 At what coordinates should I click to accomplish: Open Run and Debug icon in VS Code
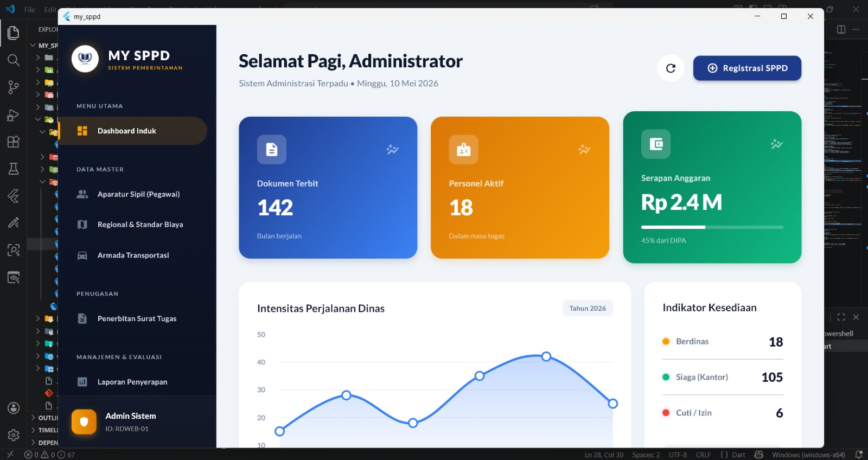pyautogui.click(x=13, y=114)
